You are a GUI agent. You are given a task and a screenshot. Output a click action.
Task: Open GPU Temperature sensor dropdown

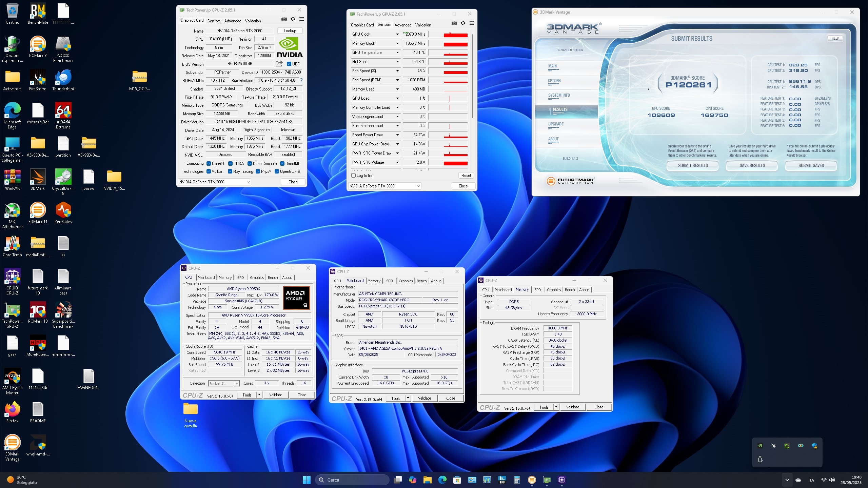[x=397, y=53]
